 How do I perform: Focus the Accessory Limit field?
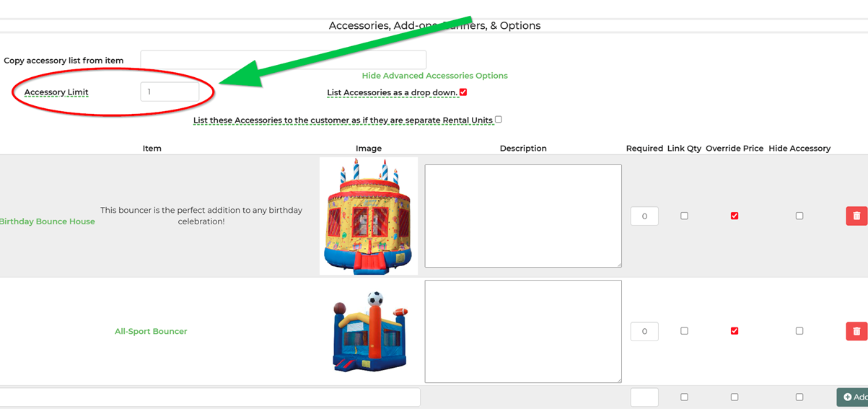(x=170, y=92)
